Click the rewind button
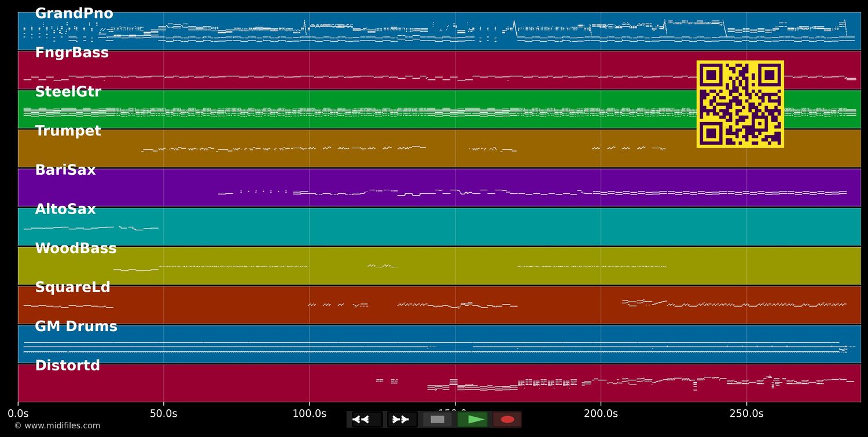This screenshot has height=437, width=868. point(366,420)
